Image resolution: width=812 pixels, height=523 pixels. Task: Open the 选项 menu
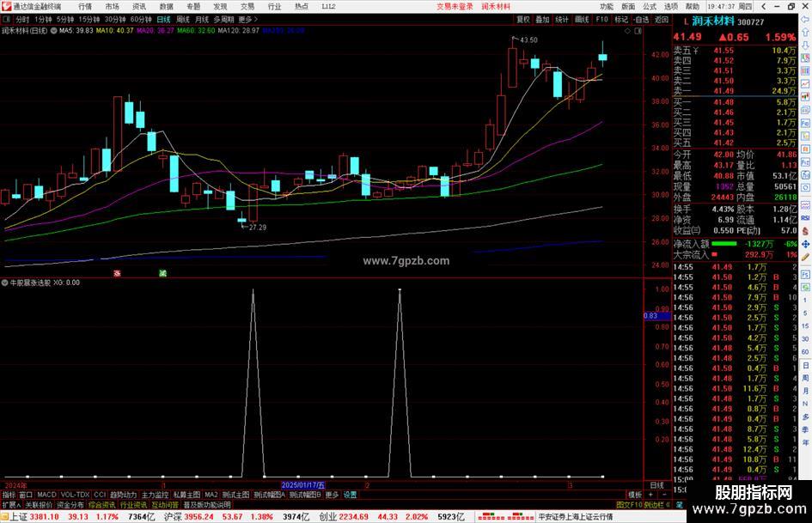(x=671, y=6)
